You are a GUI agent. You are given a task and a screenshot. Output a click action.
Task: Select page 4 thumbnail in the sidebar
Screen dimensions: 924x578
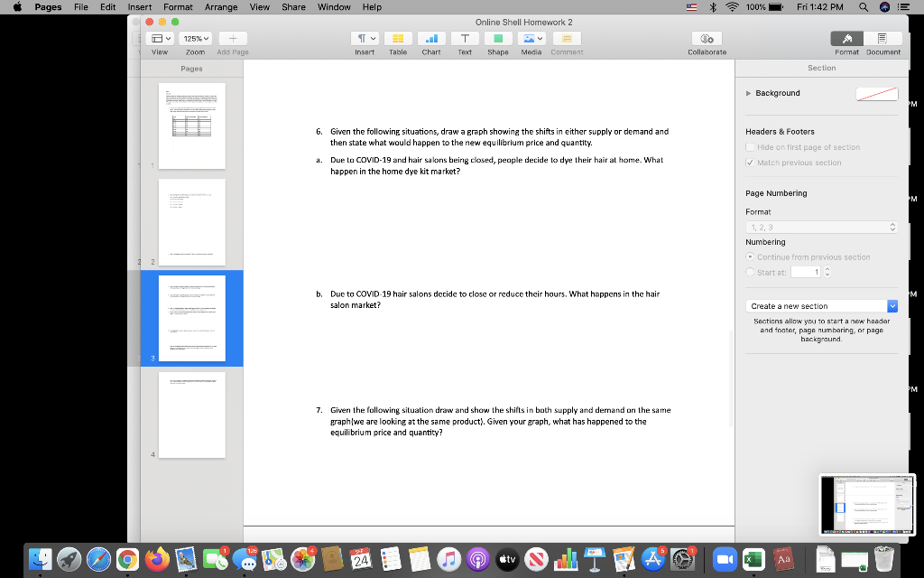191,415
